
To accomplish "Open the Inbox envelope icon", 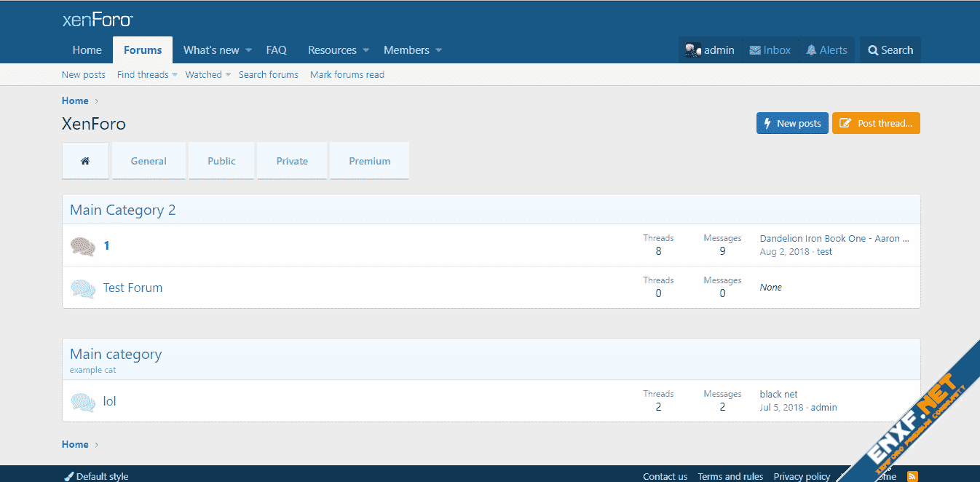I will point(756,50).
